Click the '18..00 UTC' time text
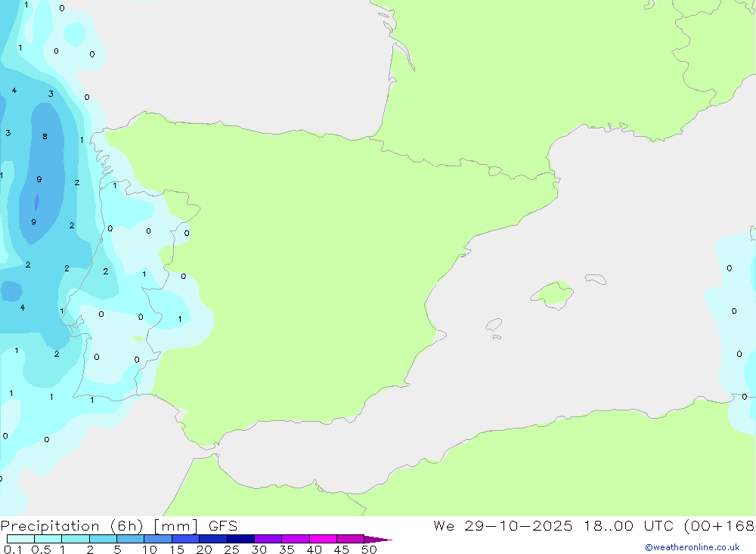756x554 pixels. coord(628,526)
